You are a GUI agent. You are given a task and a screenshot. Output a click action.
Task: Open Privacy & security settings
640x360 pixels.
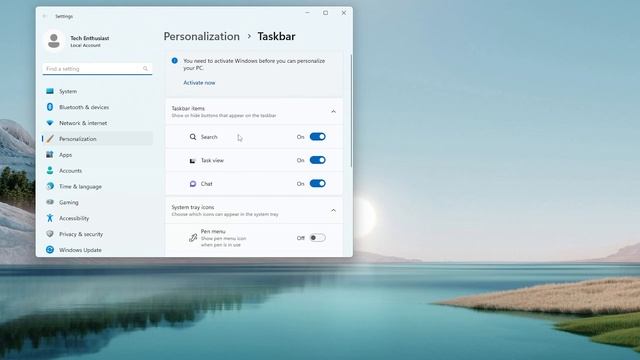pos(98,234)
